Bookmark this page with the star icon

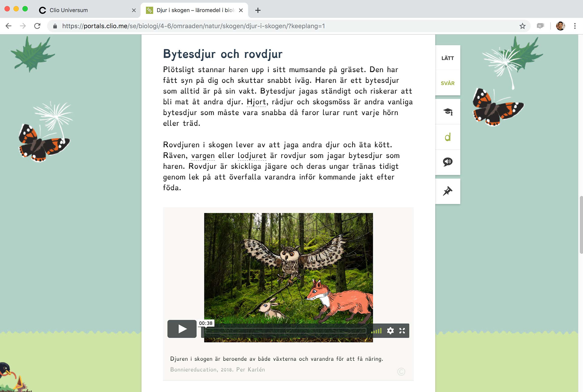(522, 26)
